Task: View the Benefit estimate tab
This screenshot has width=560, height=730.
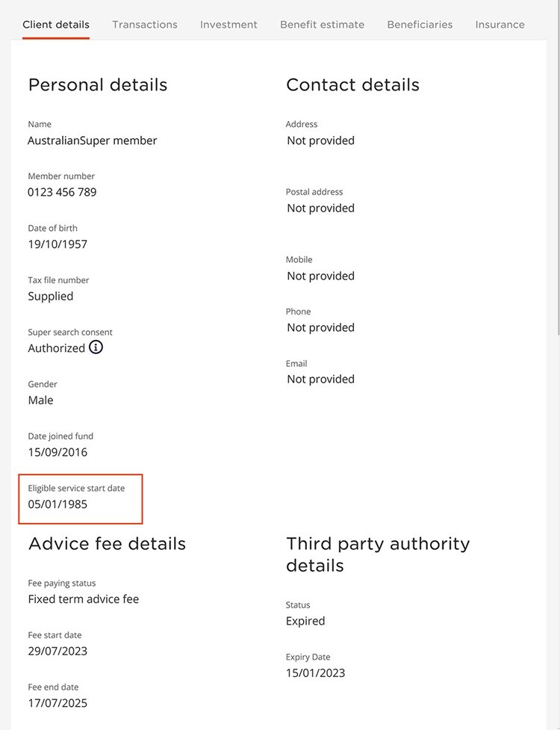Action: tap(322, 25)
